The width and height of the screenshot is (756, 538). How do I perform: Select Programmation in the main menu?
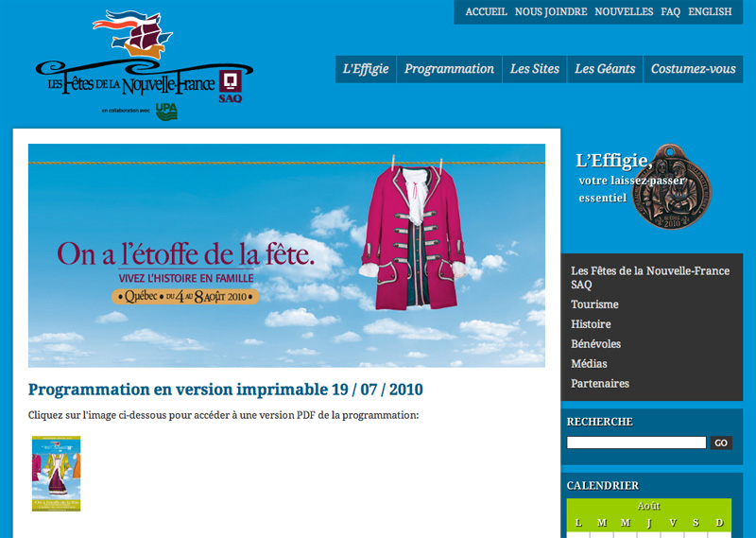pos(449,69)
